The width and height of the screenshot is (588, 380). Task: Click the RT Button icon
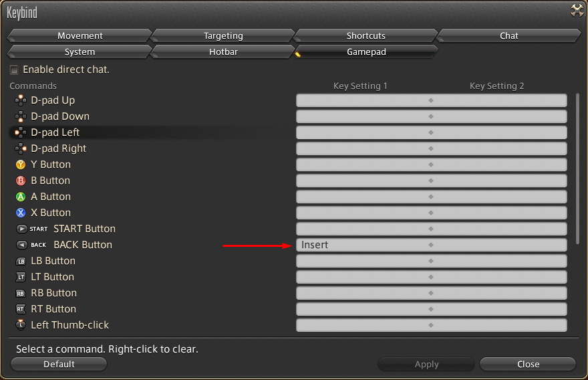point(21,309)
